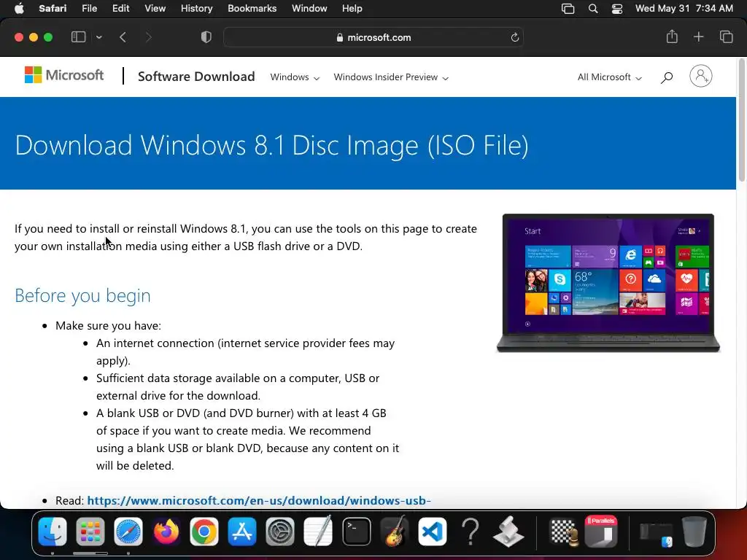
Task: Sign in with the account icon
Action: (701, 76)
